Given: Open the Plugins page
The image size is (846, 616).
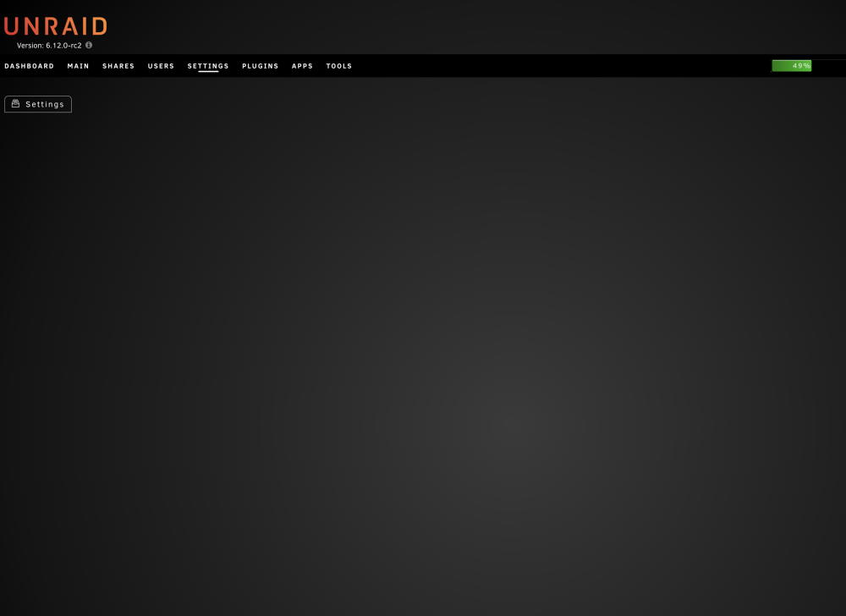Looking at the screenshot, I should pyautogui.click(x=260, y=66).
